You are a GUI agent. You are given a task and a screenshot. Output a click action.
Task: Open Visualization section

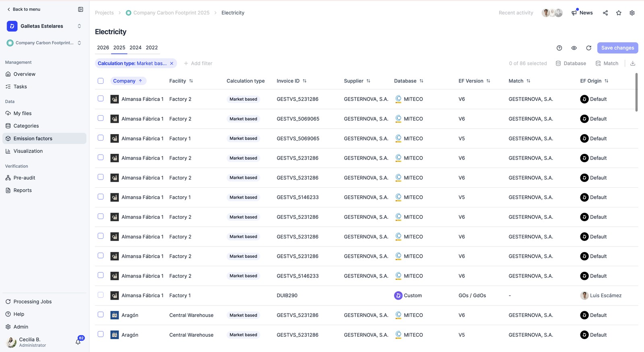(44, 151)
